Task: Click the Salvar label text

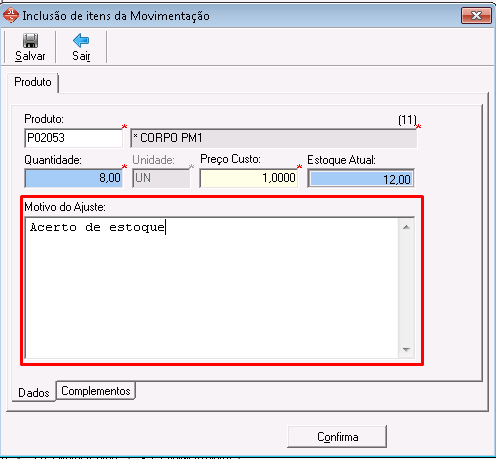Action: (30, 56)
